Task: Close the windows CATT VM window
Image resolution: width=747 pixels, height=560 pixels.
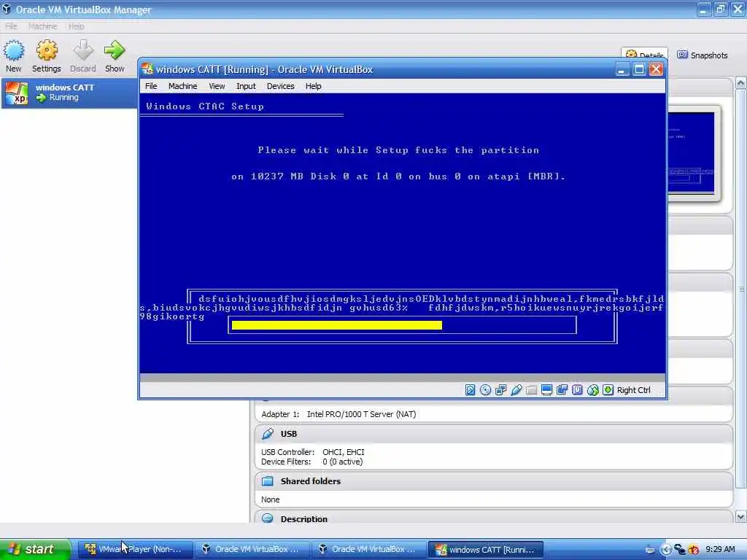Action: click(656, 69)
